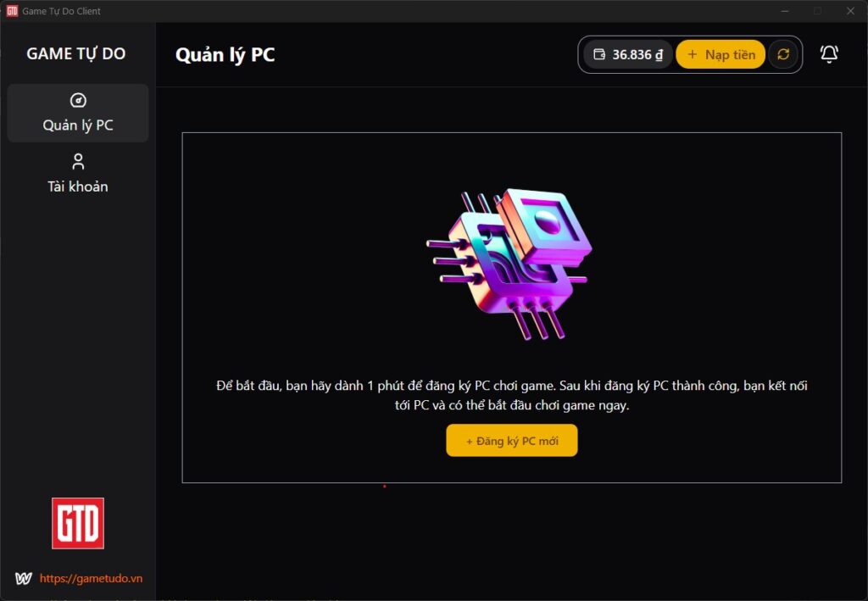This screenshot has height=601, width=868.
Task: Minimize the Game Tự Do Client window
Action: pyautogui.click(x=785, y=11)
